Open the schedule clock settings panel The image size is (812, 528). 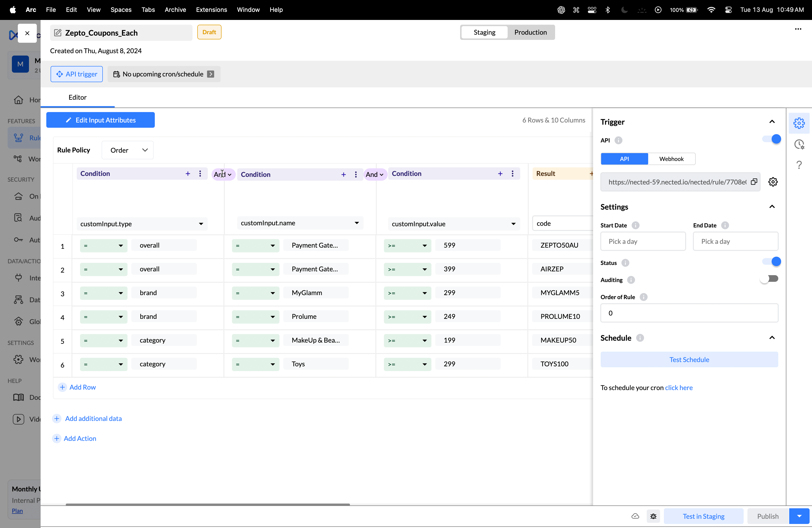click(x=799, y=144)
